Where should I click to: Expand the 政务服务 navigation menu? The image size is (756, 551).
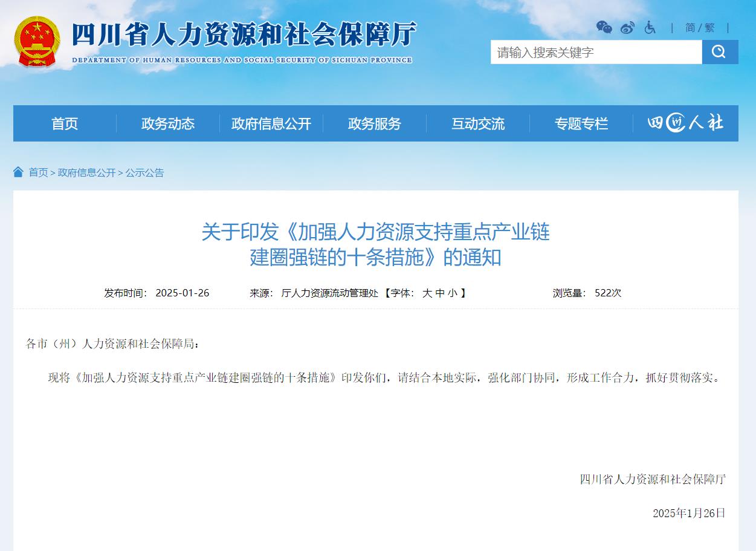click(375, 123)
